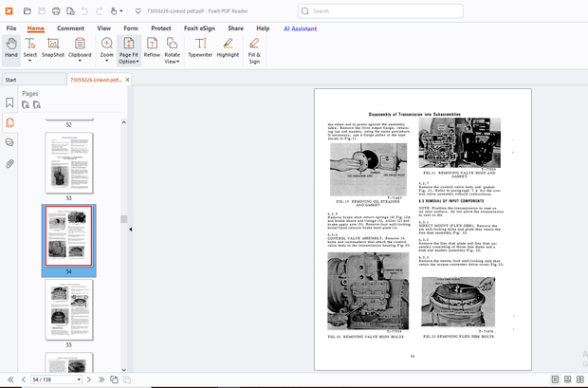Go to the next page

click(89, 379)
